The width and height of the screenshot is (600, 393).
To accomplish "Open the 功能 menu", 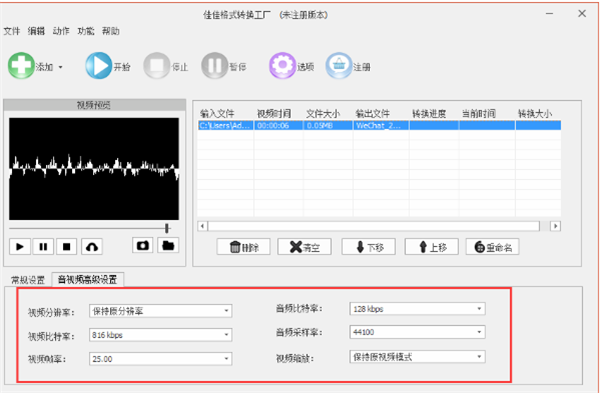I will 86,31.
